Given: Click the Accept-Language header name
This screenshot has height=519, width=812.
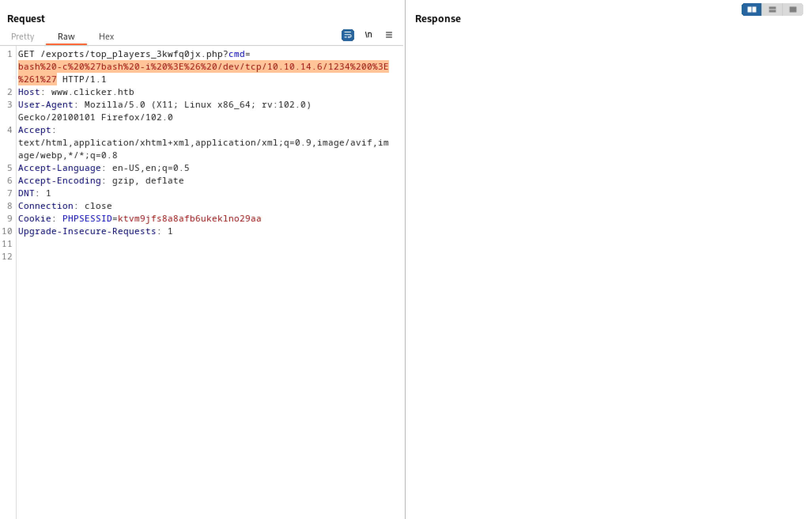Looking at the screenshot, I should [59, 168].
